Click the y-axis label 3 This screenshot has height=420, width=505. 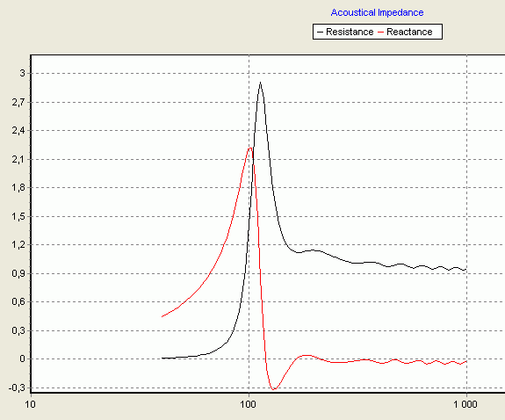[x=22, y=73]
